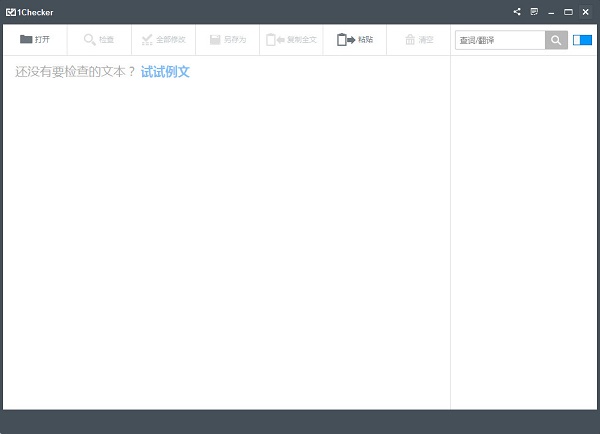Click the 打开 (Open) folder button
600x434 pixels.
pyautogui.click(x=35, y=40)
